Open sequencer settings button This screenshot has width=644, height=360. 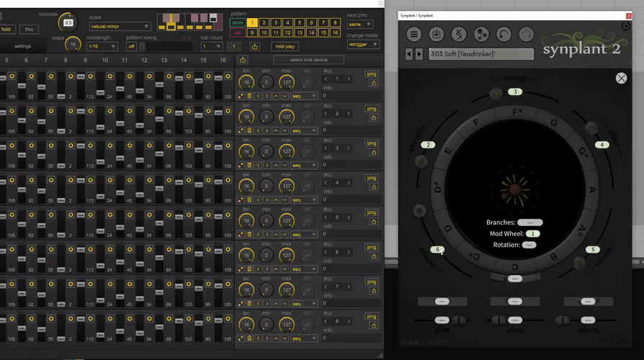coord(22,46)
